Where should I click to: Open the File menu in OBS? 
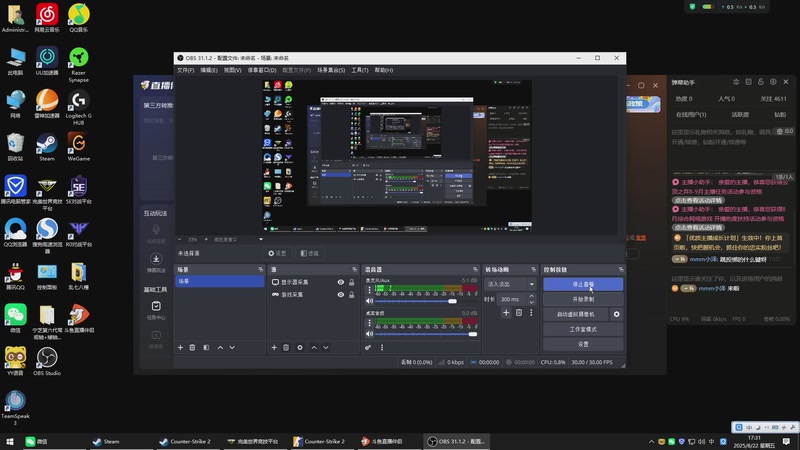click(x=186, y=70)
